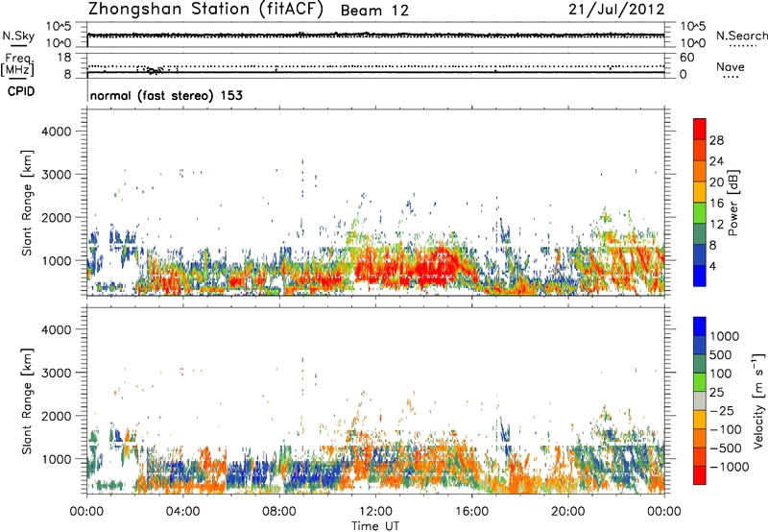Click the '20:00' time axis label

[x=567, y=512]
